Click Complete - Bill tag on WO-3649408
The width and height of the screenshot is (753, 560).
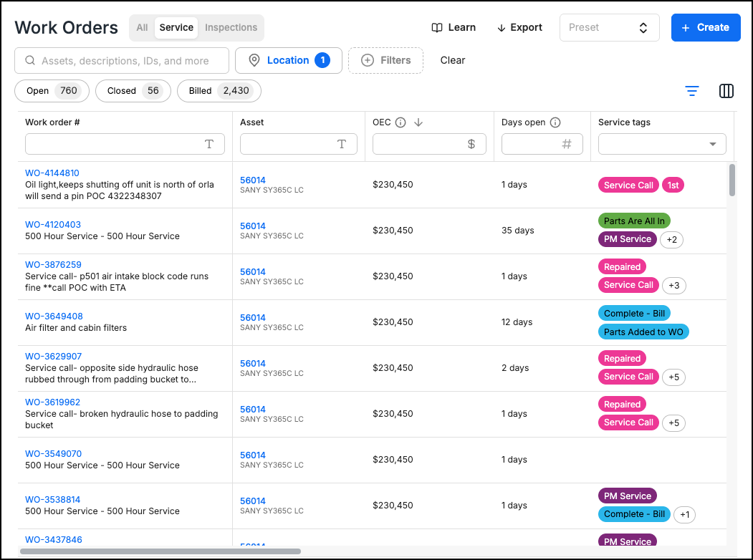[634, 314]
